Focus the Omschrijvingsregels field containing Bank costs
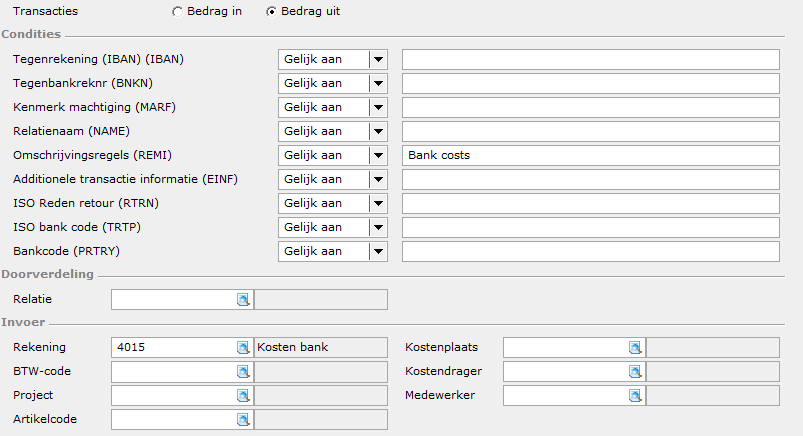 (591, 155)
